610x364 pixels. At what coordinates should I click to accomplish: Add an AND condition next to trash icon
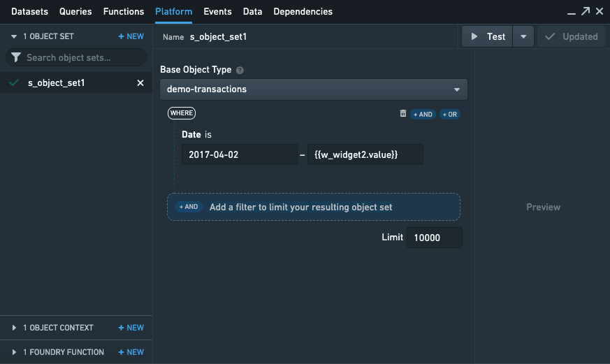pos(423,115)
